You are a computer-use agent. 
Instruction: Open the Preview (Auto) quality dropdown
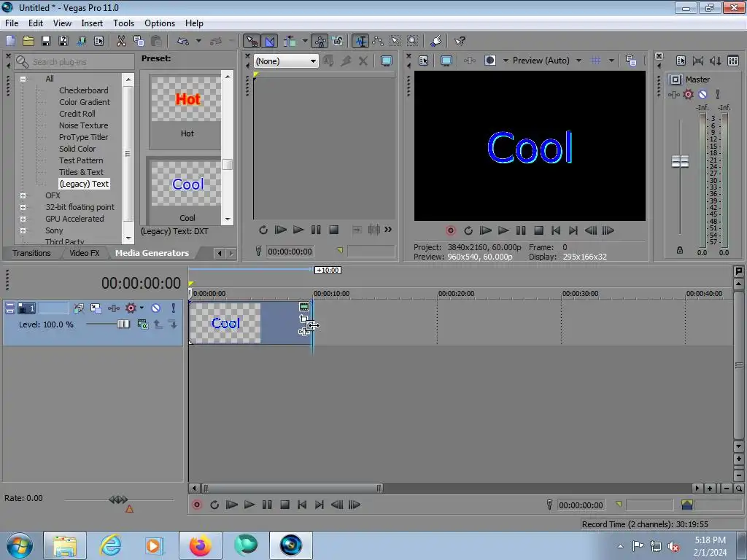578,61
